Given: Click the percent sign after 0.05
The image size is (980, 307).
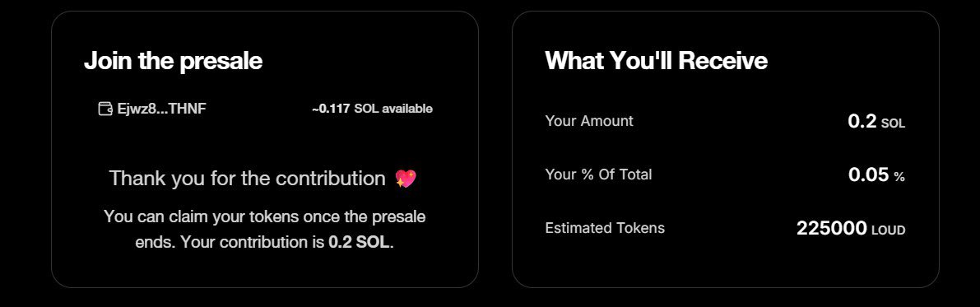Looking at the screenshot, I should click(899, 178).
